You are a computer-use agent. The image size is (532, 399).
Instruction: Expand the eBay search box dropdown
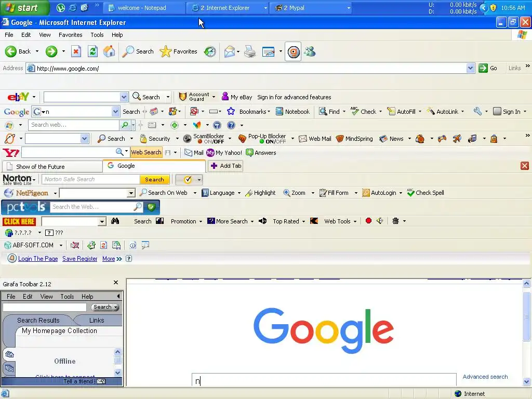124,97
